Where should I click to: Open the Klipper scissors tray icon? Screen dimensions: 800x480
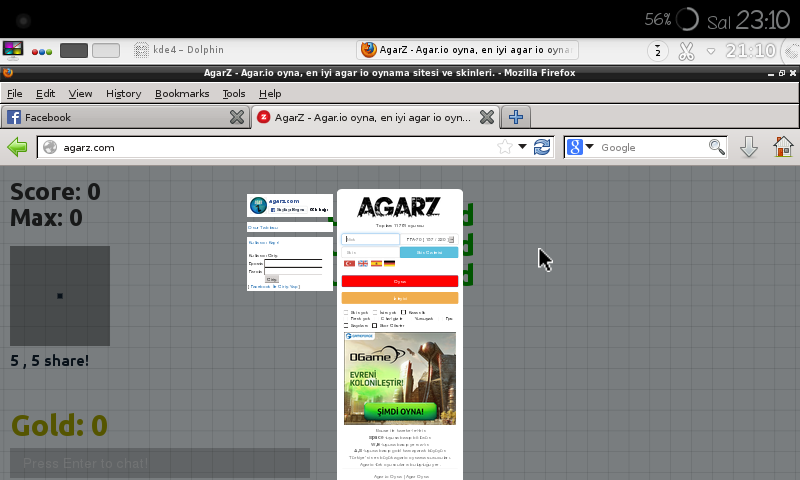pos(686,51)
